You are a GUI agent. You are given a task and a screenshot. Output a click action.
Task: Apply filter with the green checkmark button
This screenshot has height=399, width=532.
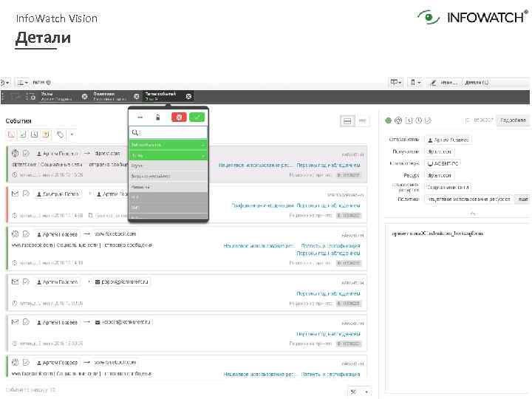(197, 117)
